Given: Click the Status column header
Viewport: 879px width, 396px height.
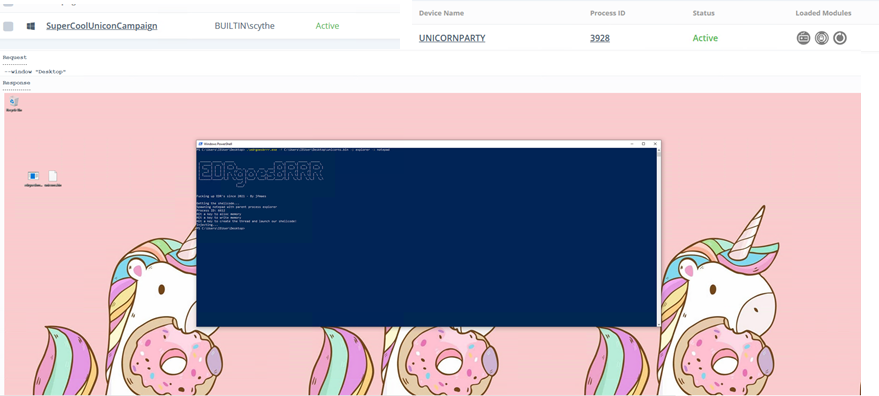Looking at the screenshot, I should [704, 13].
